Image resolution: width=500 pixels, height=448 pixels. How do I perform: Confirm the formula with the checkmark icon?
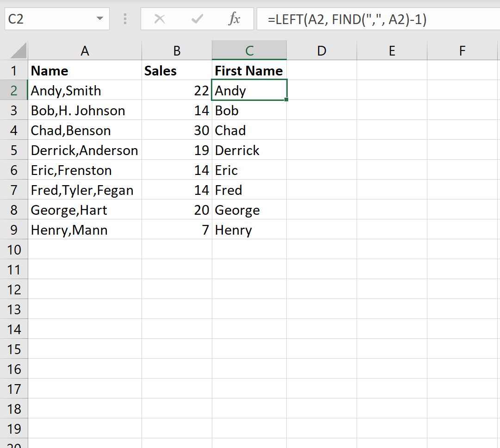pyautogui.click(x=197, y=19)
